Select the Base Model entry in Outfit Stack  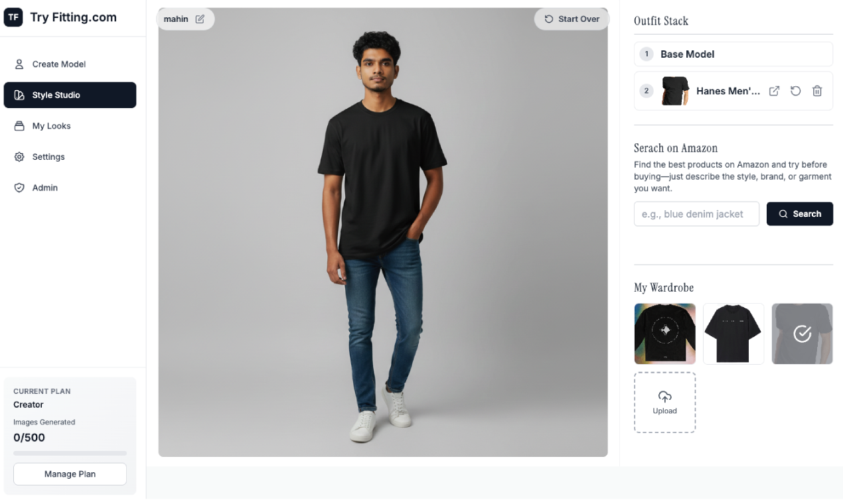point(733,54)
